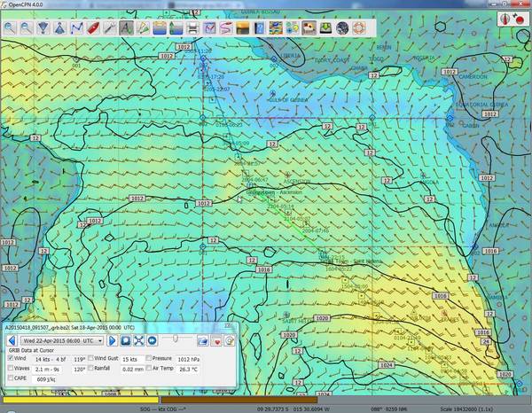Image resolution: width=532 pixels, height=413 pixels.
Task: Toggle the Wind checkbox
Action: [11, 358]
